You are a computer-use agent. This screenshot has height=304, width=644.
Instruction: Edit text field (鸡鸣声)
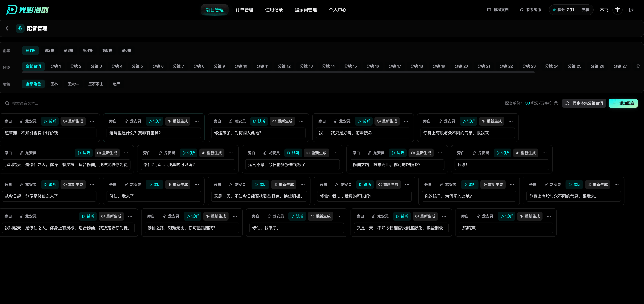[x=506, y=228]
